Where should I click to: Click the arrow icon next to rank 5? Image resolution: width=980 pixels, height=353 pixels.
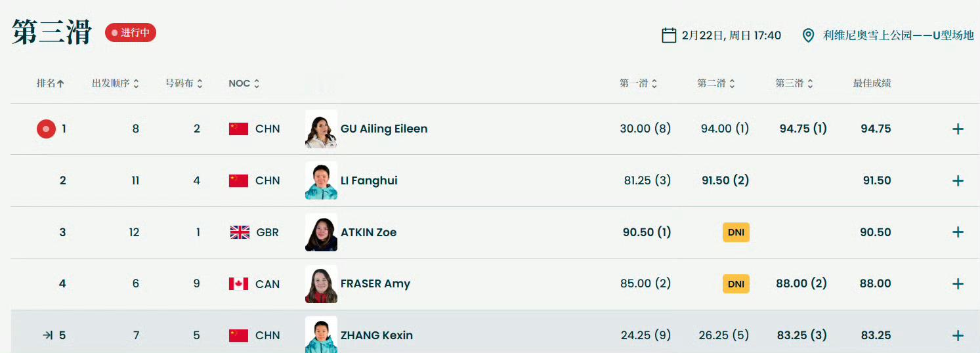[47, 335]
